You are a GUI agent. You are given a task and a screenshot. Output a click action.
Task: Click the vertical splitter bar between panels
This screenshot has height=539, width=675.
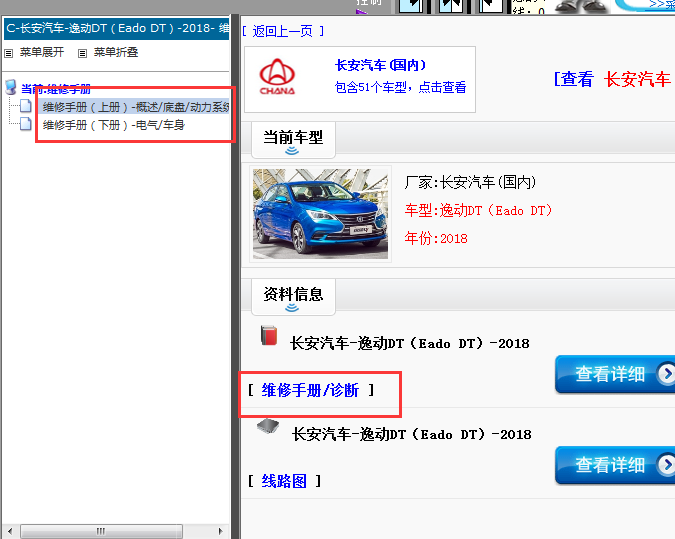coord(235,276)
